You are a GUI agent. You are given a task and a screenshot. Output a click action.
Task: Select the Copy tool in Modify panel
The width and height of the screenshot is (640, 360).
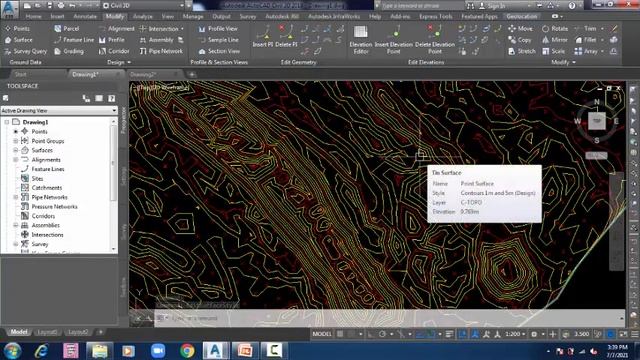pos(520,40)
